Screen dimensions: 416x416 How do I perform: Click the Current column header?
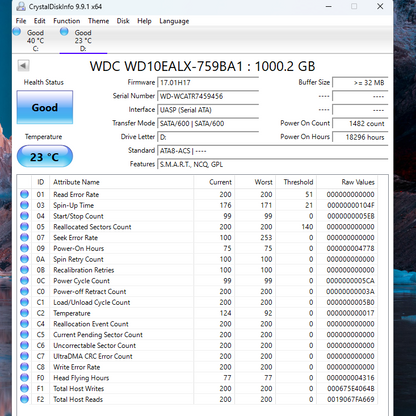pyautogui.click(x=214, y=182)
